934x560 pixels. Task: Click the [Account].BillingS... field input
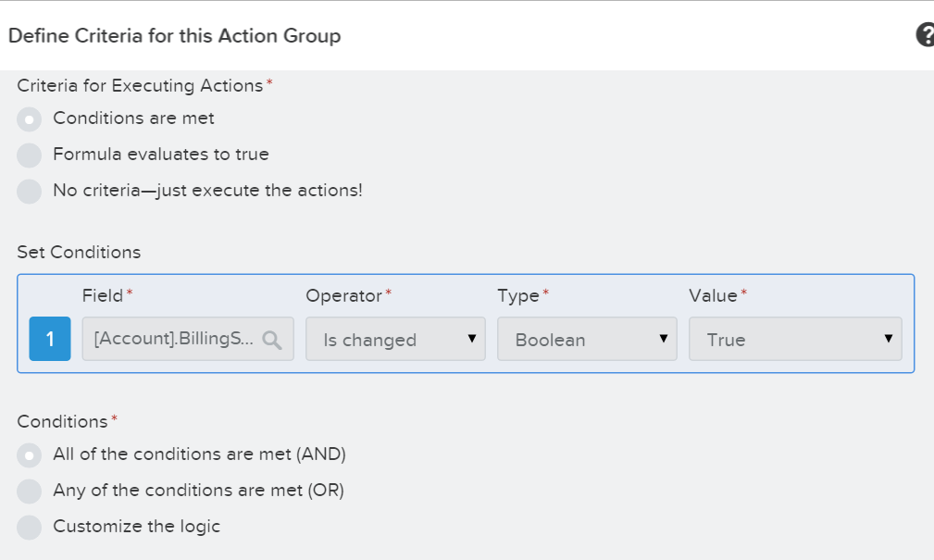(174, 340)
